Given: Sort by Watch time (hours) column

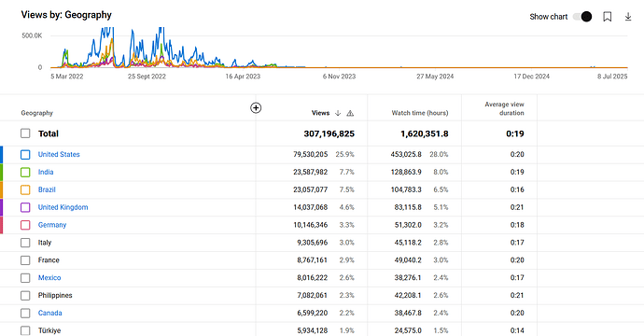Looking at the screenshot, I should tap(420, 113).
